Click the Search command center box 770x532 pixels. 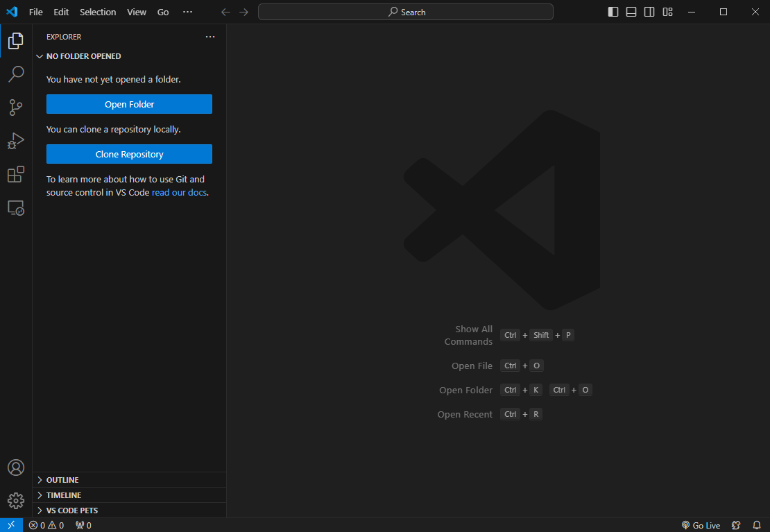click(x=406, y=12)
